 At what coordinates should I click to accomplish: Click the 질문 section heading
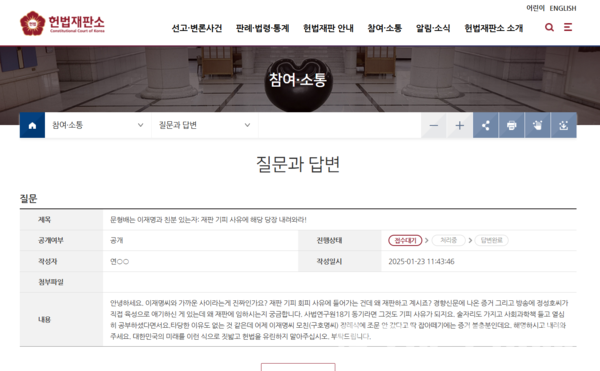coord(28,199)
